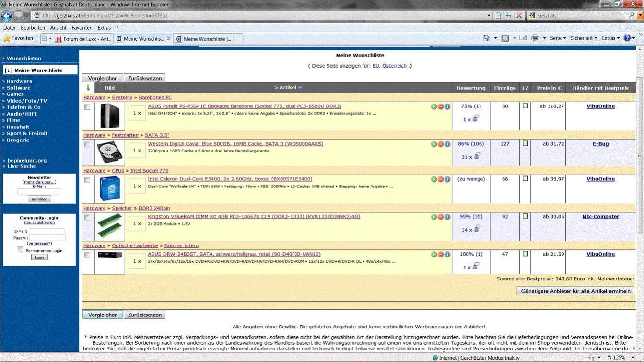The image size is (644, 362).
Task: Click the stop loading red X icon
Action: click(519, 16)
